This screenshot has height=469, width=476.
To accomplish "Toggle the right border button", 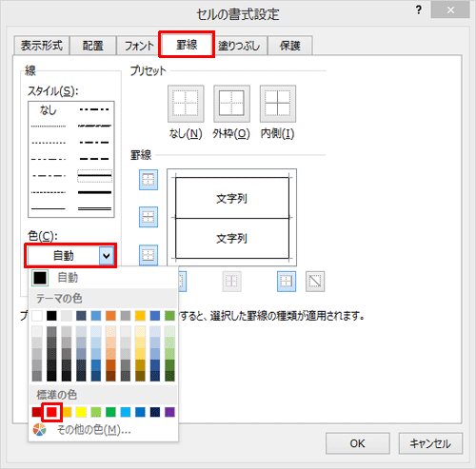I will (x=287, y=282).
